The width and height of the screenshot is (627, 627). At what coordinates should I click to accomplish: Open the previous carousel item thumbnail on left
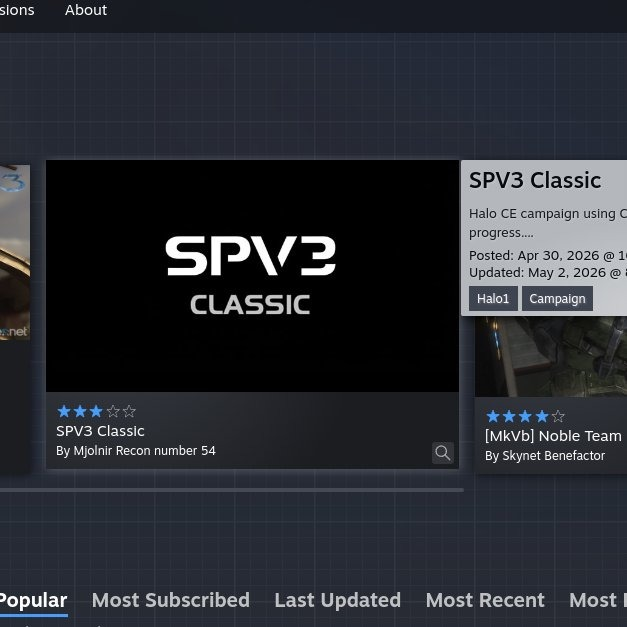15,253
